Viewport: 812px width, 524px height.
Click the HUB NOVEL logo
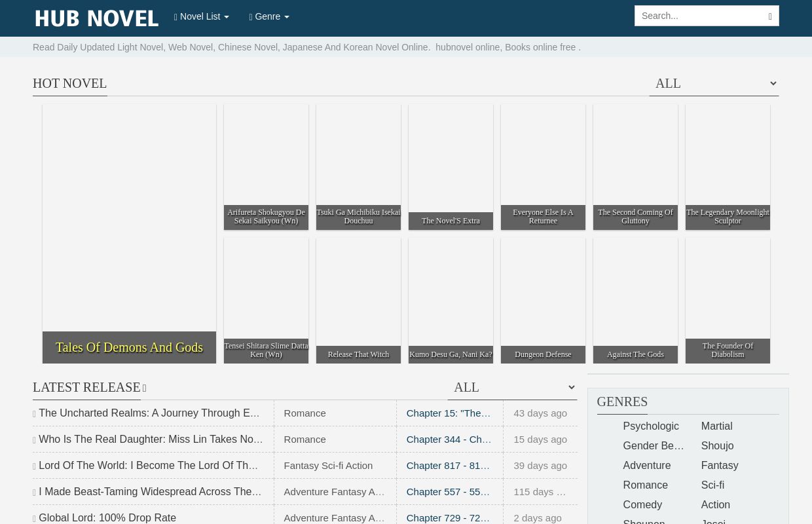click(x=96, y=18)
